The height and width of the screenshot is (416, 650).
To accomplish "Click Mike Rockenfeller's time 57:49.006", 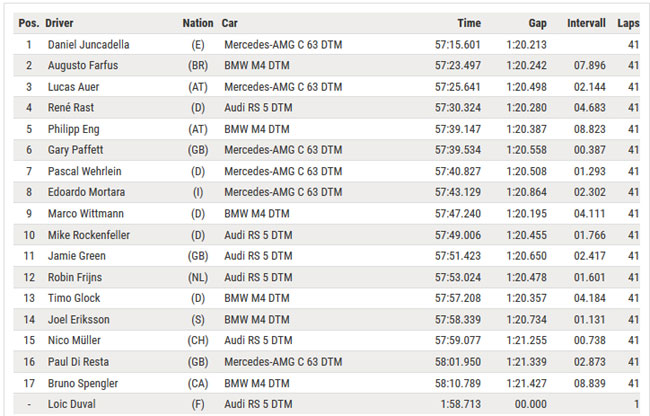I will coord(457,235).
